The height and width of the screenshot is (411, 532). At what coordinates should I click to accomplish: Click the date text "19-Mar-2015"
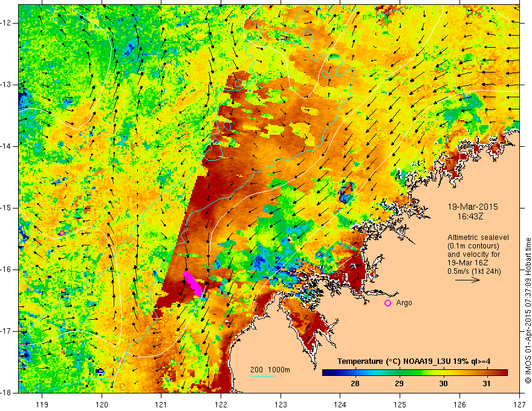pyautogui.click(x=473, y=207)
